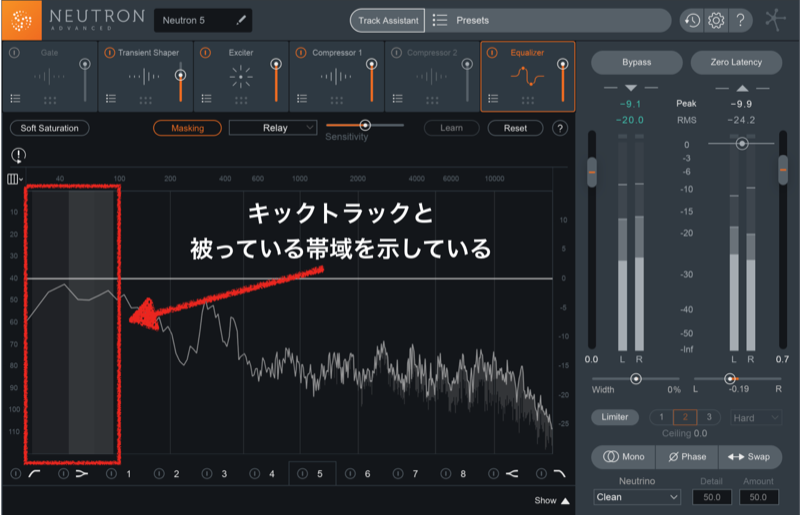Toggle EQ band 5 power

[302, 474]
